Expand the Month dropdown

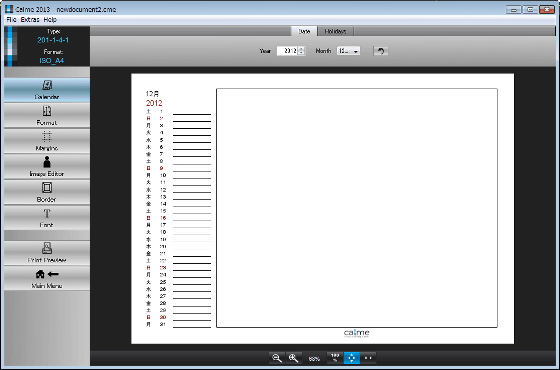(x=349, y=51)
